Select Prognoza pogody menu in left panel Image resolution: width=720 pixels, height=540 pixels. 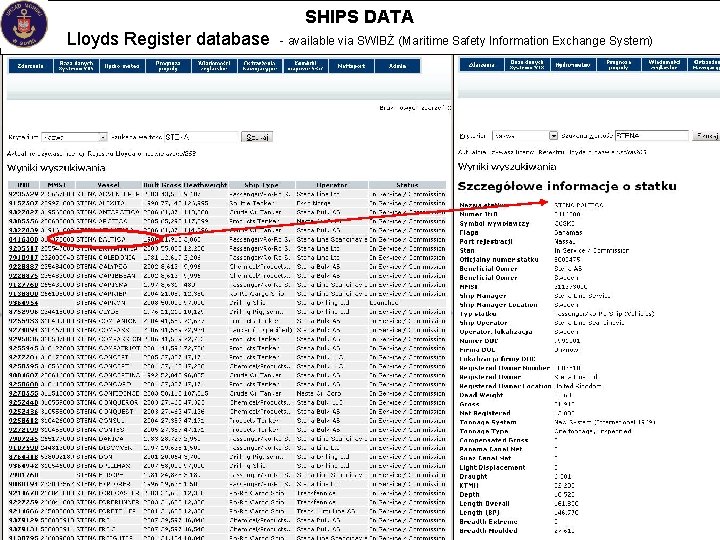tap(168, 66)
